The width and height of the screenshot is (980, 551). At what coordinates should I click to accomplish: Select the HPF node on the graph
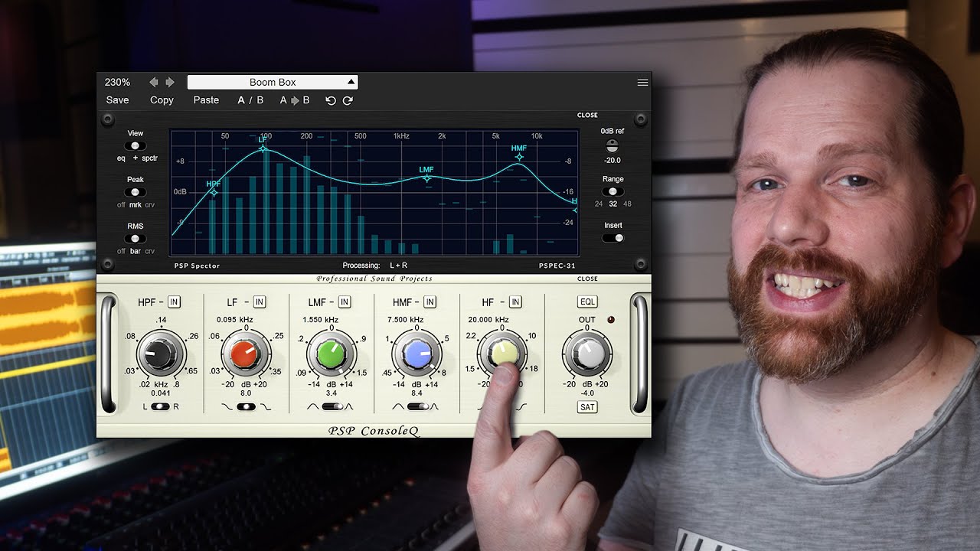214,192
